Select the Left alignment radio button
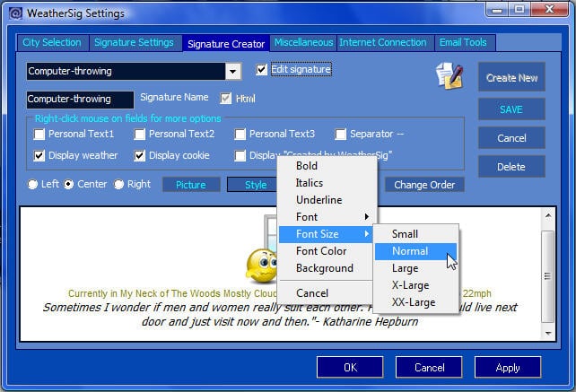 pos(33,185)
